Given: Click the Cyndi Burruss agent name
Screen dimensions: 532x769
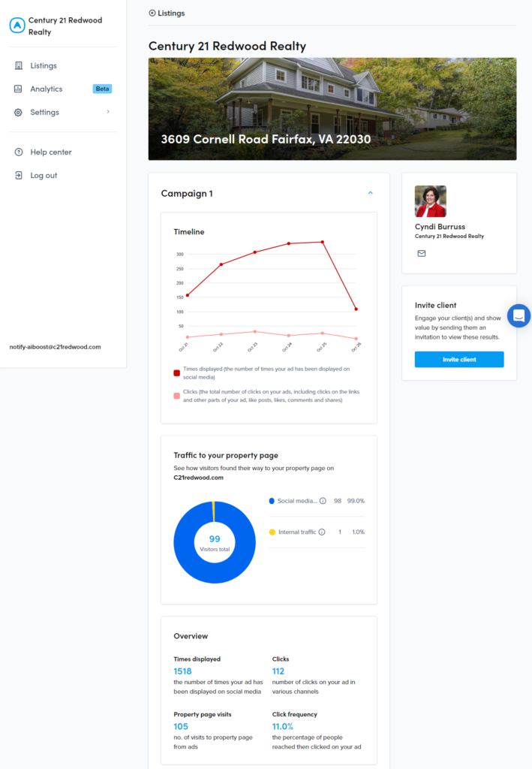Looking at the screenshot, I should click(x=440, y=227).
